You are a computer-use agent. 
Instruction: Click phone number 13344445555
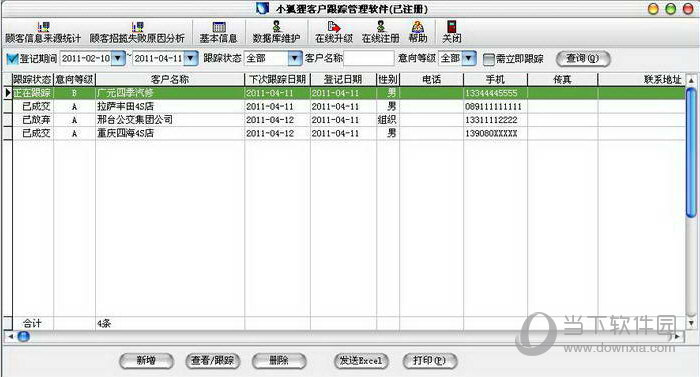491,93
